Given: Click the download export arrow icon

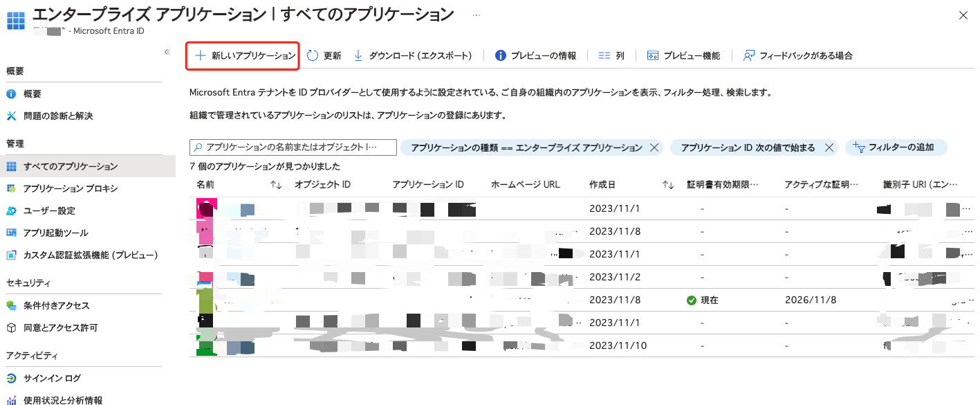Looking at the screenshot, I should click(x=358, y=55).
